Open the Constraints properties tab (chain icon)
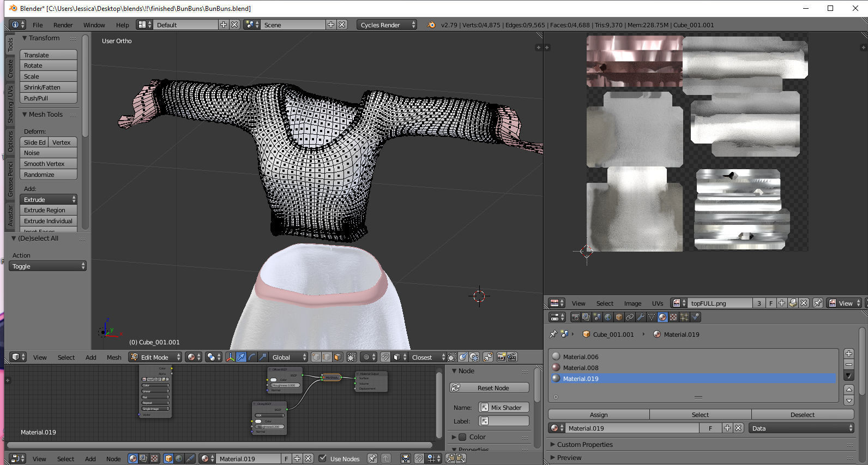The width and height of the screenshot is (868, 465). [630, 317]
